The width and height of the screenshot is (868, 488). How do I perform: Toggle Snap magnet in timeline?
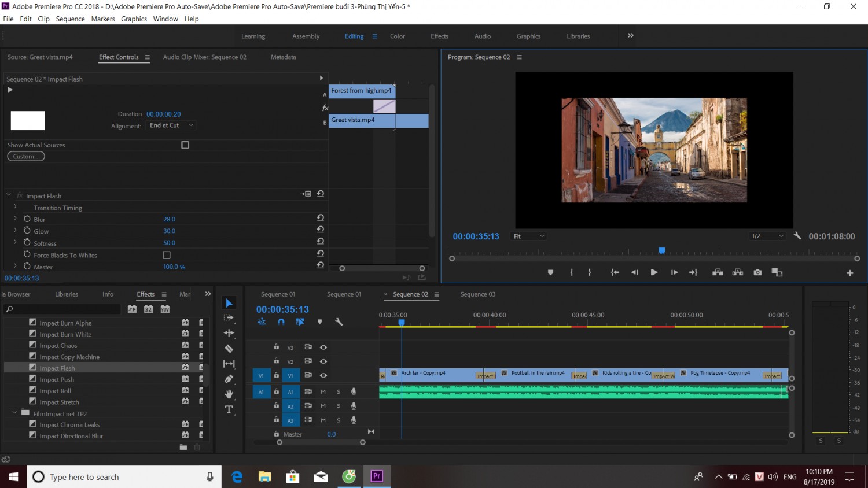click(281, 322)
